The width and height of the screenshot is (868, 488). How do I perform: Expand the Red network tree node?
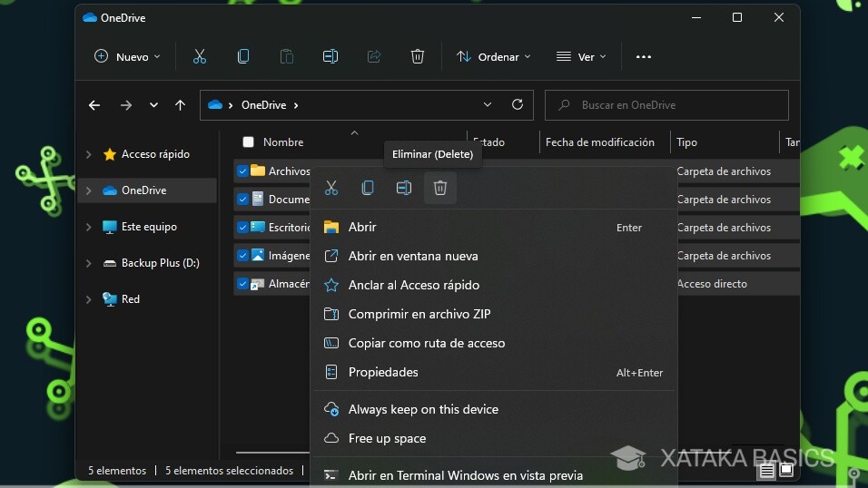89,299
